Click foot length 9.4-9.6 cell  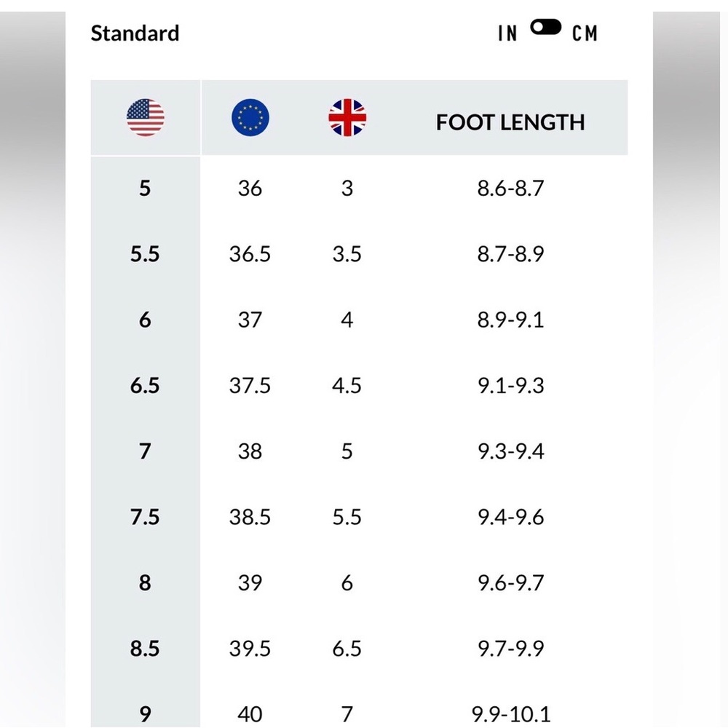(x=511, y=517)
